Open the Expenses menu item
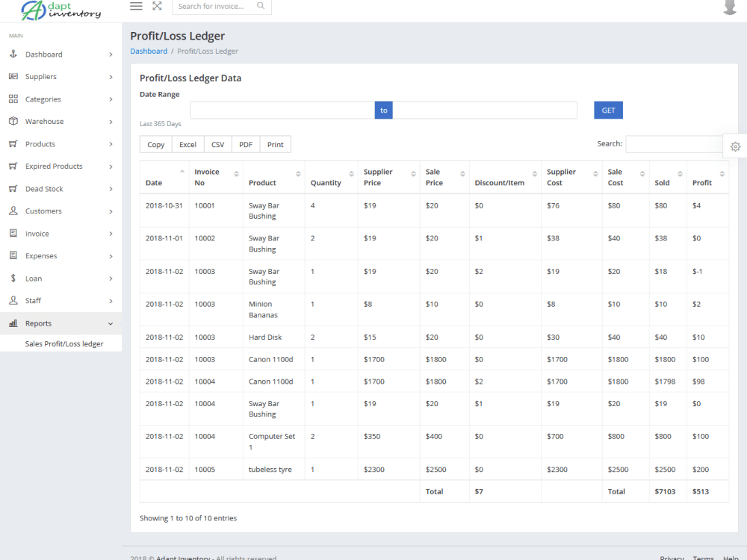 [x=61, y=255]
